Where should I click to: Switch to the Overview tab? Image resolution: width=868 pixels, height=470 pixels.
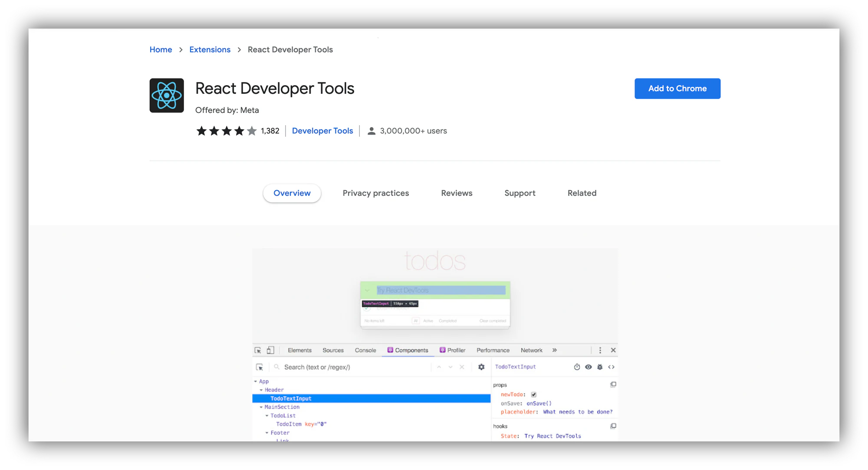(292, 193)
